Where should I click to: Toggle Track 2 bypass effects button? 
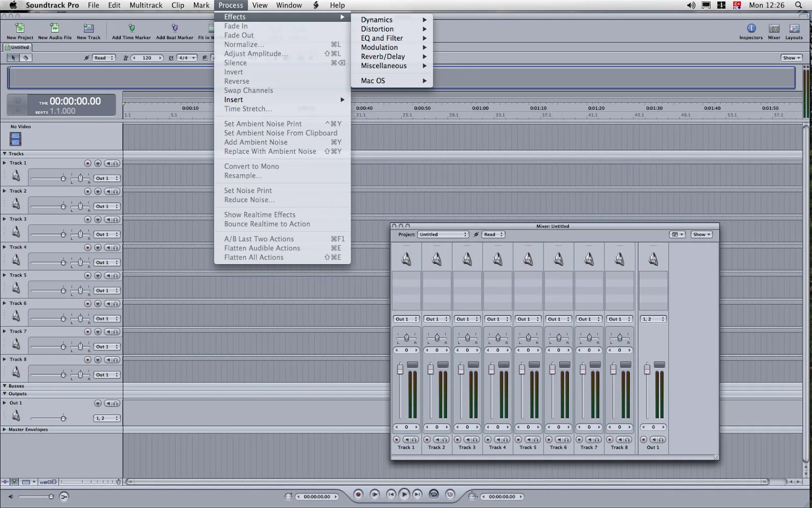tap(98, 192)
